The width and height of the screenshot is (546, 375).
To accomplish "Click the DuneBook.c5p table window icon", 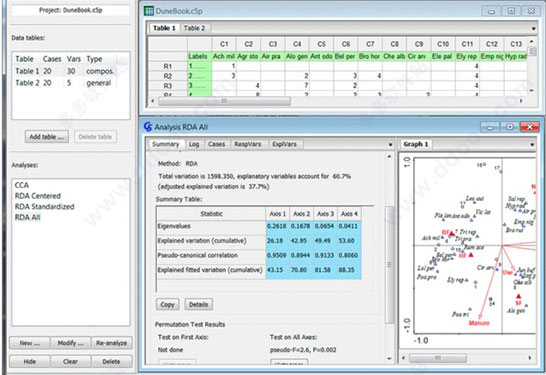I will pos(149,11).
